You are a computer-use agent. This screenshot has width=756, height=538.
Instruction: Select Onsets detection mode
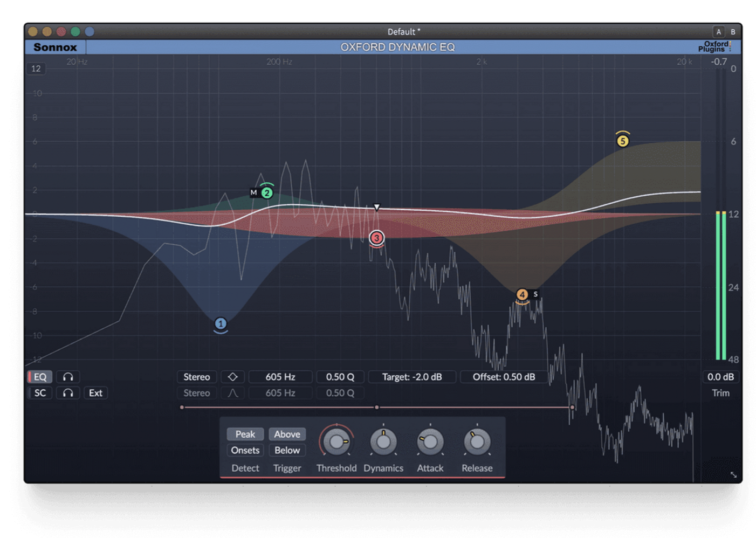(245, 450)
